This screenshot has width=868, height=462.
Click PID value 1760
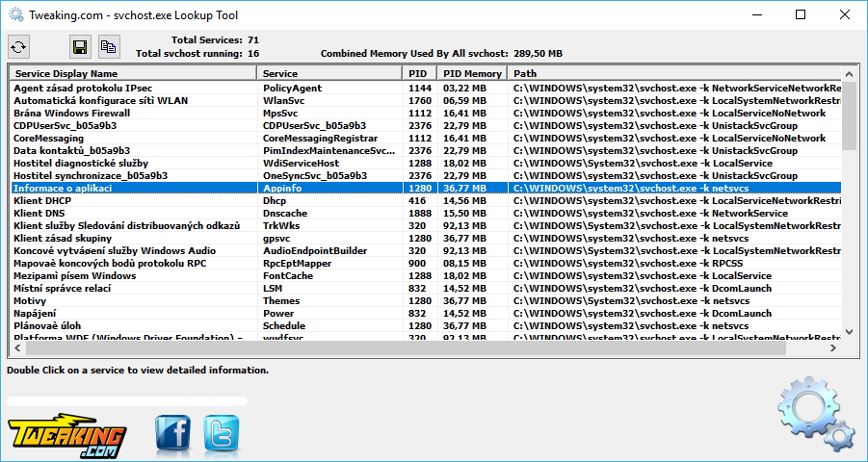point(420,101)
